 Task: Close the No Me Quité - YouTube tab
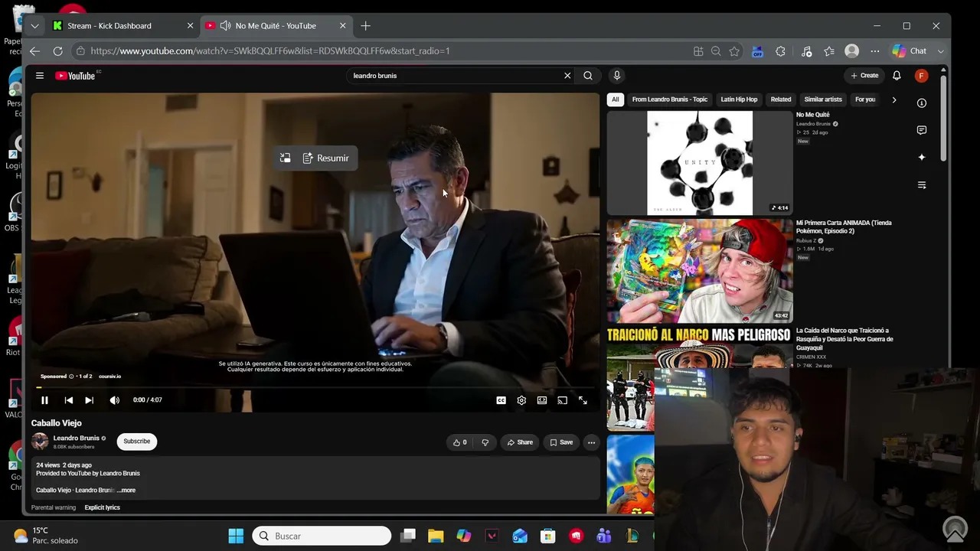pos(343,26)
